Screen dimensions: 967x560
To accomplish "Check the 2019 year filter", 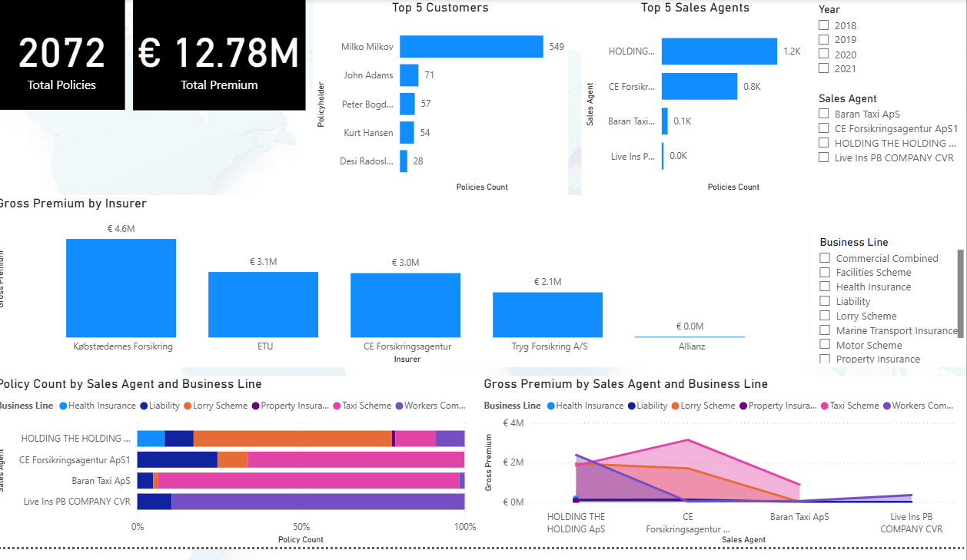I will (x=824, y=39).
